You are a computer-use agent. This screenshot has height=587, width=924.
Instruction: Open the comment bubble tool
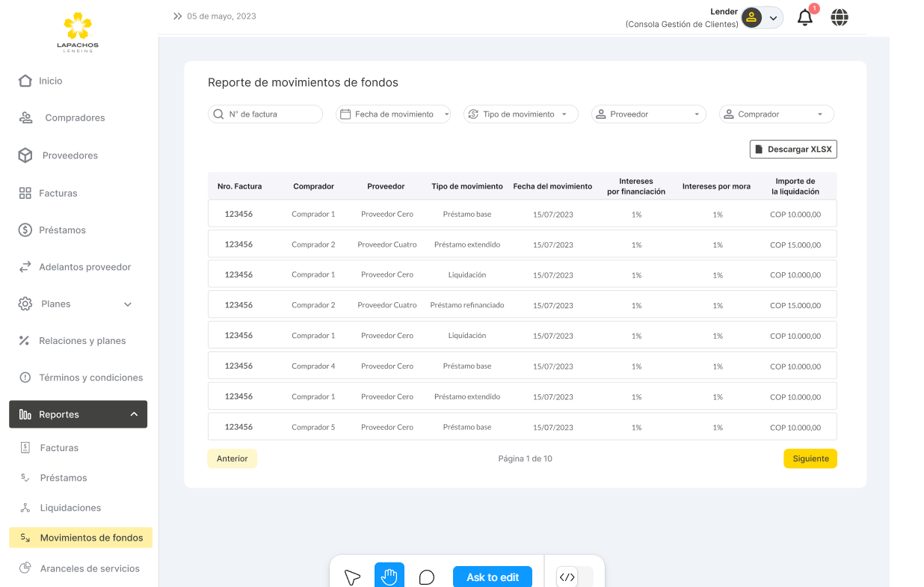pos(427,577)
